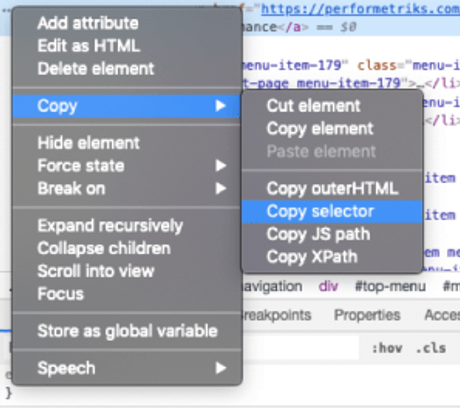The image size is (460, 408).
Task: Choose Add attribute from context menu
Action: tap(127, 23)
